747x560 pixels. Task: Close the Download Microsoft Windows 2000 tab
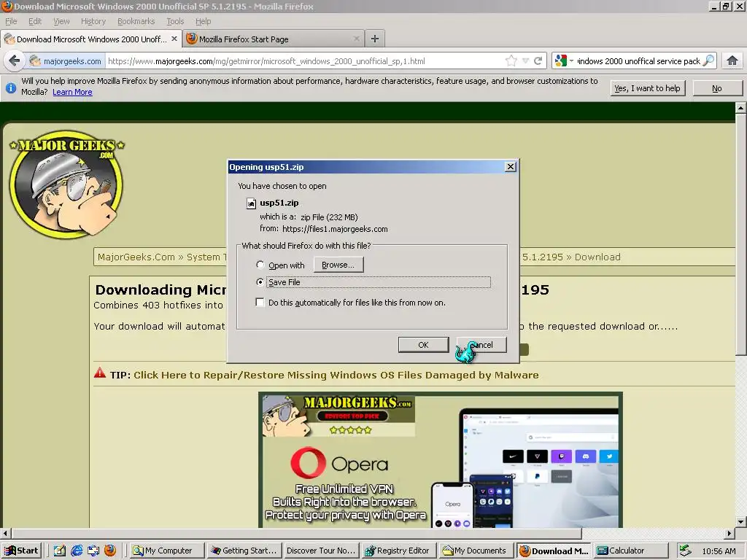tap(174, 39)
